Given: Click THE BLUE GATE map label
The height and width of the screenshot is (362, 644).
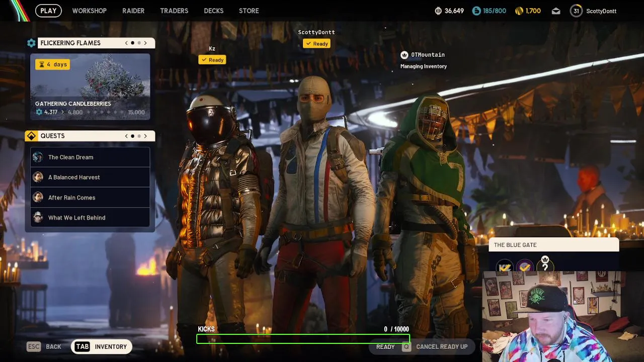Looking at the screenshot, I should [515, 245].
